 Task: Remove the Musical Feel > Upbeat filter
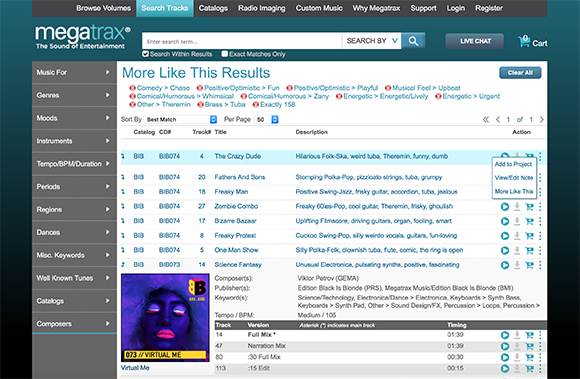point(388,88)
